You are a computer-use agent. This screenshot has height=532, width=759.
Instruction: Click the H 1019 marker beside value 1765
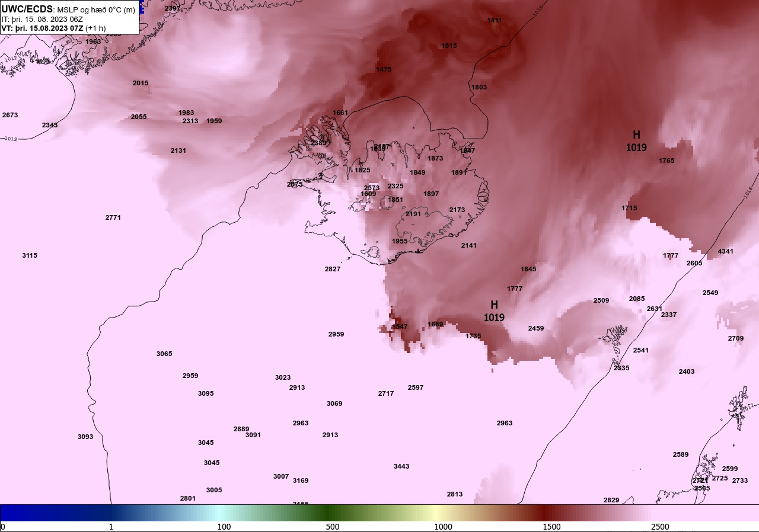coord(636,141)
